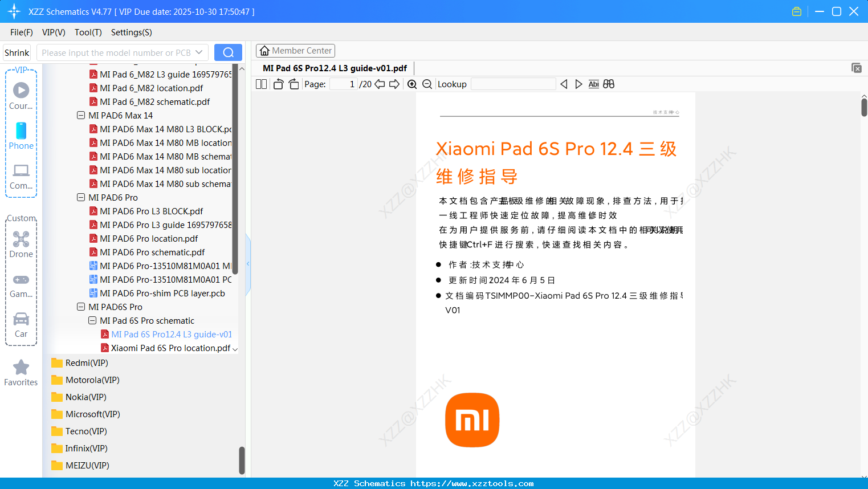Open the binoculars search tool
Image resolution: width=868 pixels, height=489 pixels.
click(x=609, y=84)
